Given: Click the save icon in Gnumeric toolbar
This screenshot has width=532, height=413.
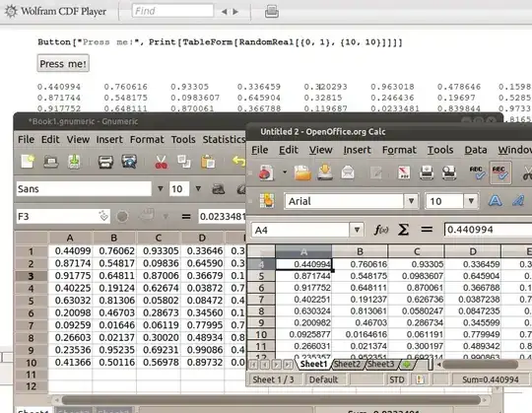Looking at the screenshot, I should pyautogui.click(x=74, y=162).
